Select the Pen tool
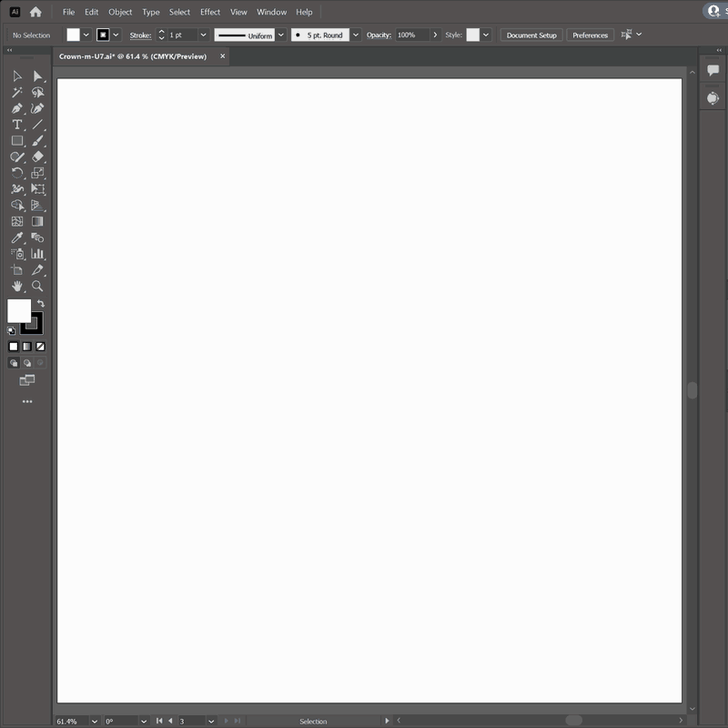This screenshot has width=728, height=728. tap(17, 108)
